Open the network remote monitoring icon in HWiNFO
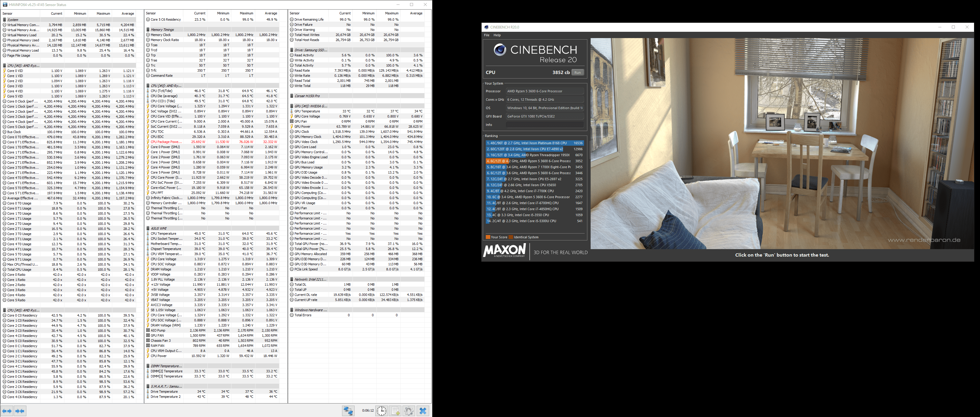The image size is (980, 417). (348, 410)
